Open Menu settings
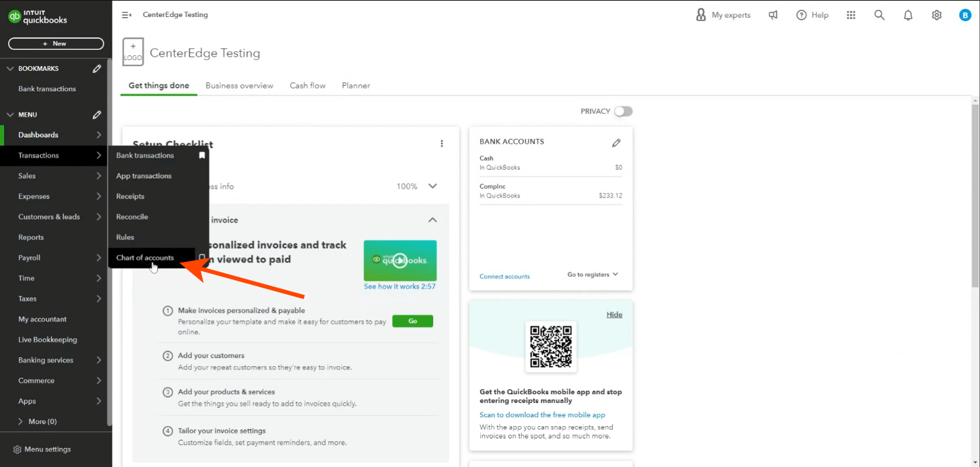The width and height of the screenshot is (980, 467). pyautogui.click(x=42, y=449)
